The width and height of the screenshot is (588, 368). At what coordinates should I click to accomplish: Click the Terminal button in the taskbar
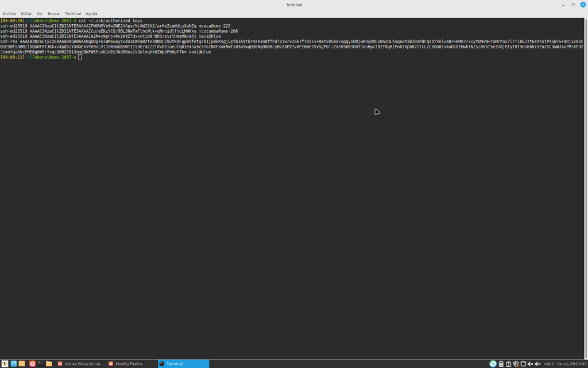(183, 363)
